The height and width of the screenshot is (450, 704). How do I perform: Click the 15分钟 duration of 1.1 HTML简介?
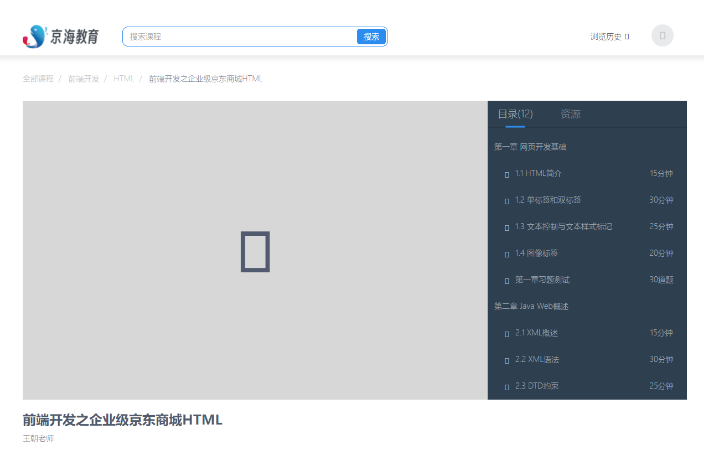click(x=661, y=173)
